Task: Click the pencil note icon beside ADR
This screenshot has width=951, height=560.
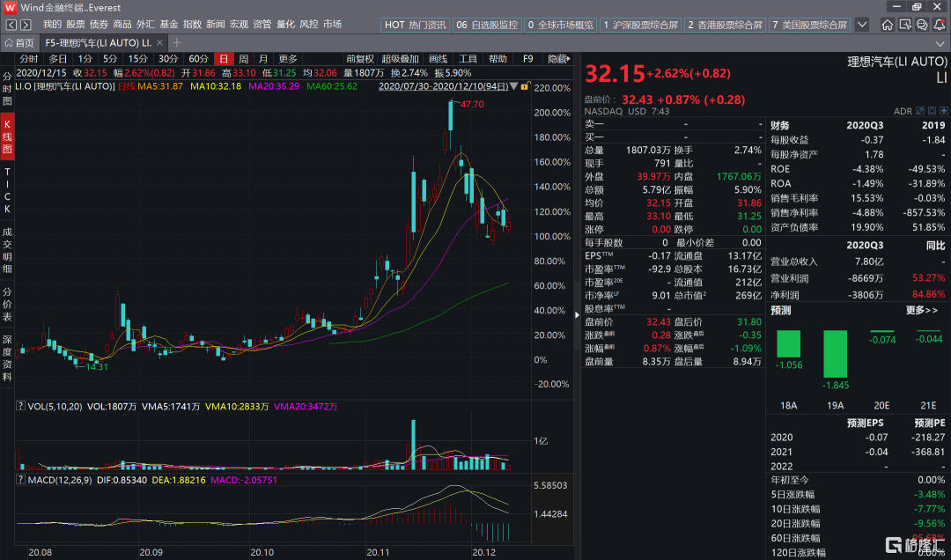Action: (920, 111)
